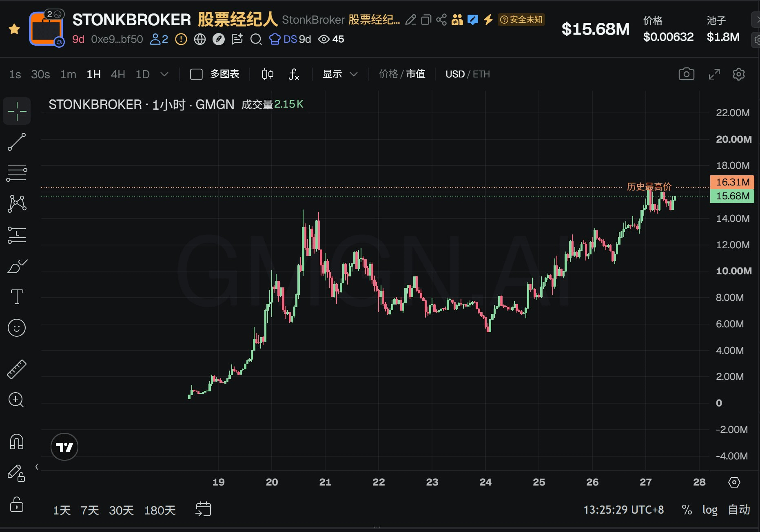Select the 1H timeframe
This screenshot has width=760, height=532.
pos(93,74)
